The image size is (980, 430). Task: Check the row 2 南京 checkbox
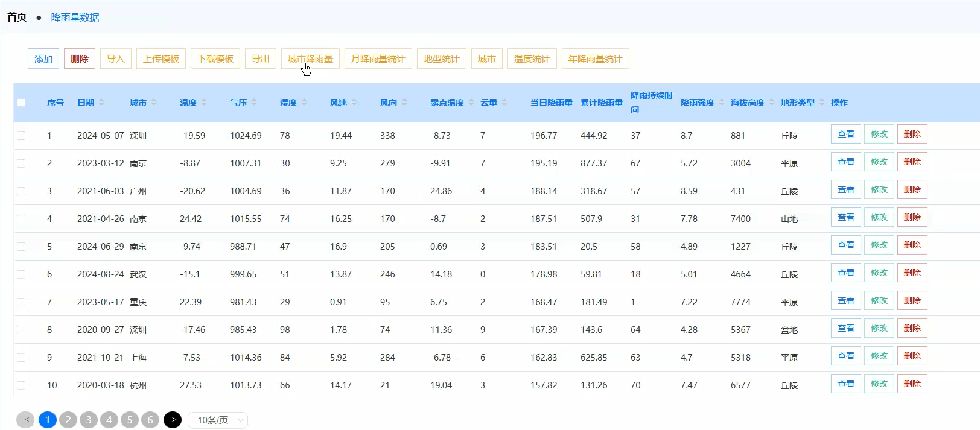click(x=21, y=163)
